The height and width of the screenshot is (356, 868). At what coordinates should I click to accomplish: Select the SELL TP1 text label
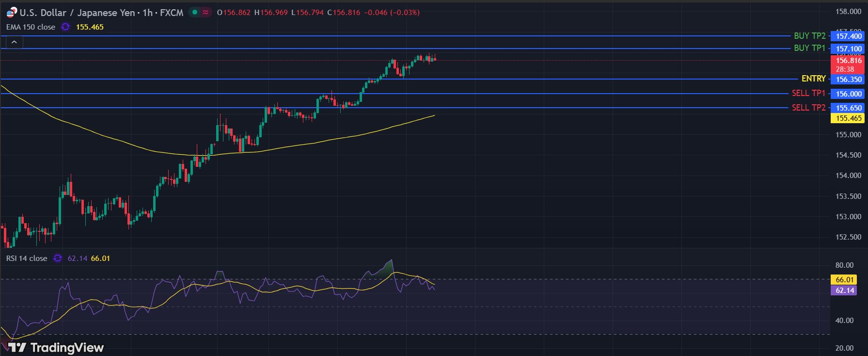click(x=808, y=93)
